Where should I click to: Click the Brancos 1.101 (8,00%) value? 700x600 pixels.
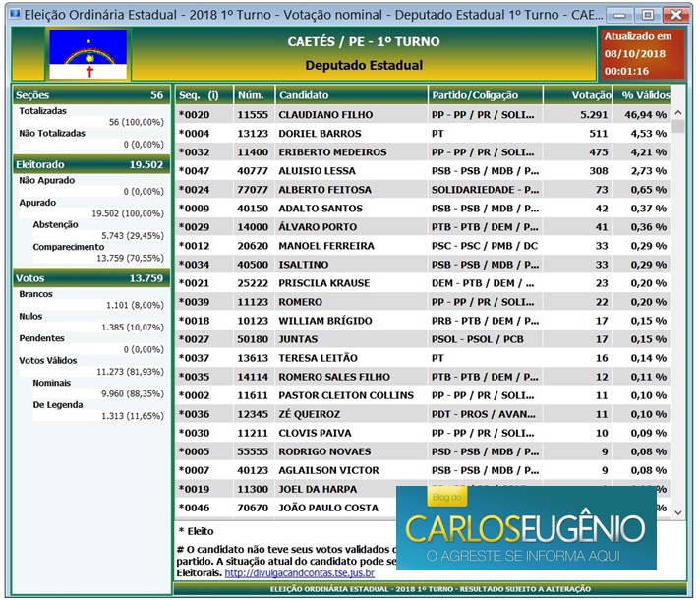click(135, 305)
